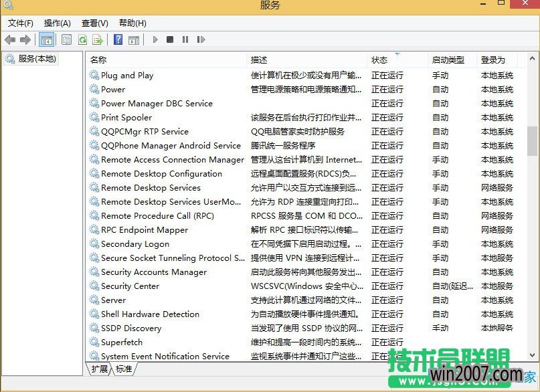
Task: Click the Forward arrow toolbar icon
Action: click(25, 40)
